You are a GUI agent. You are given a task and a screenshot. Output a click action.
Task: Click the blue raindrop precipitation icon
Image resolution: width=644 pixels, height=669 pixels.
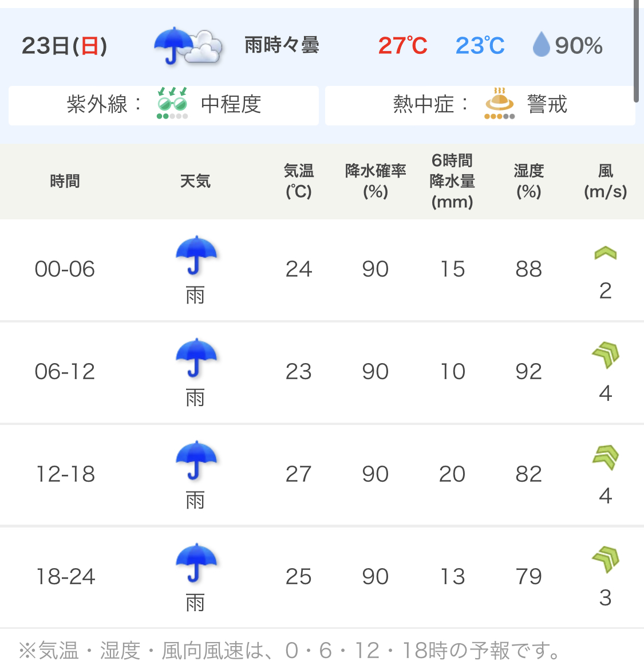pos(541,45)
